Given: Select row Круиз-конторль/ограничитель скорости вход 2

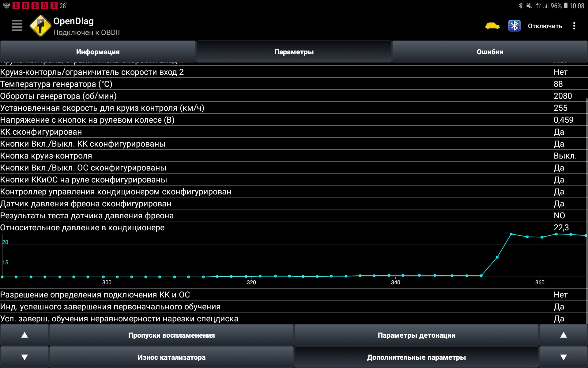Looking at the screenshot, I should point(294,72).
